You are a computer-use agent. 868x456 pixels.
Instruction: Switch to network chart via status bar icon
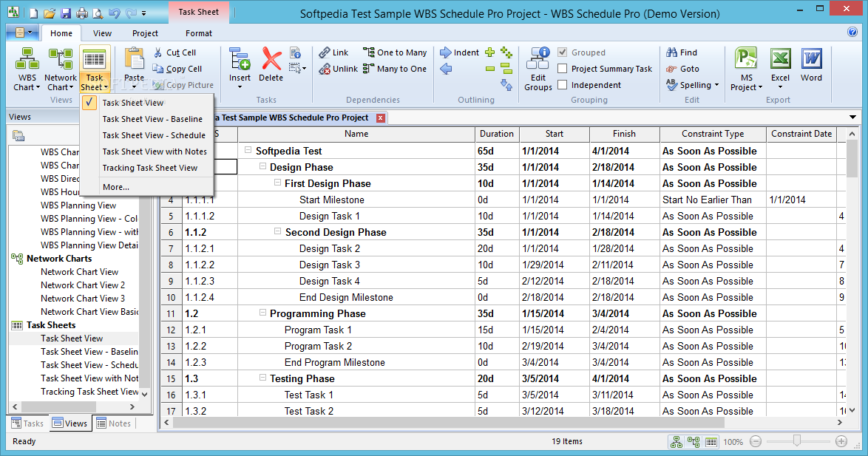pyautogui.click(x=694, y=442)
